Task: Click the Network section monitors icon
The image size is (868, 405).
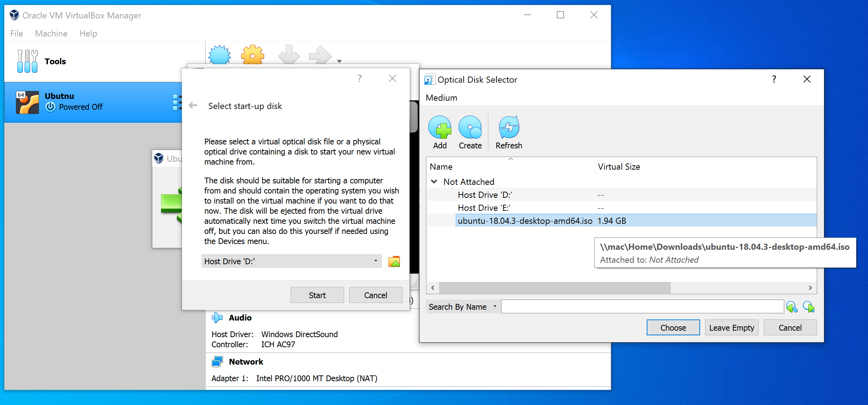Action: 217,362
